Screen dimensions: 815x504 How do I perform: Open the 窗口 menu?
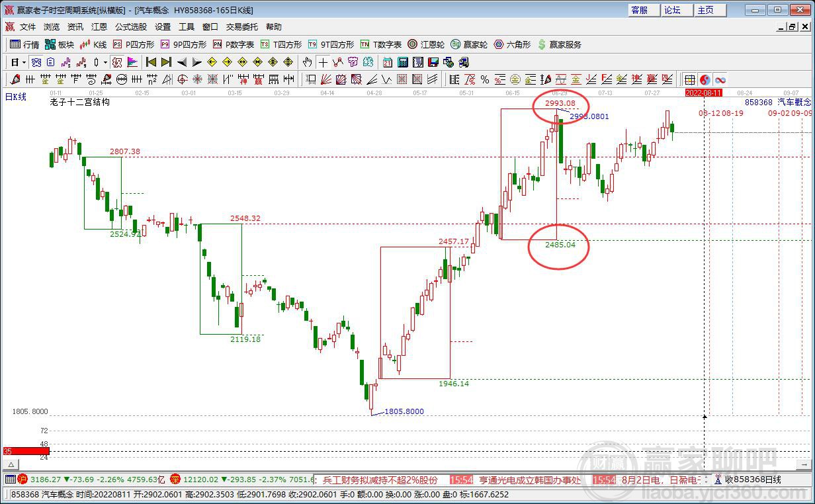(x=210, y=27)
